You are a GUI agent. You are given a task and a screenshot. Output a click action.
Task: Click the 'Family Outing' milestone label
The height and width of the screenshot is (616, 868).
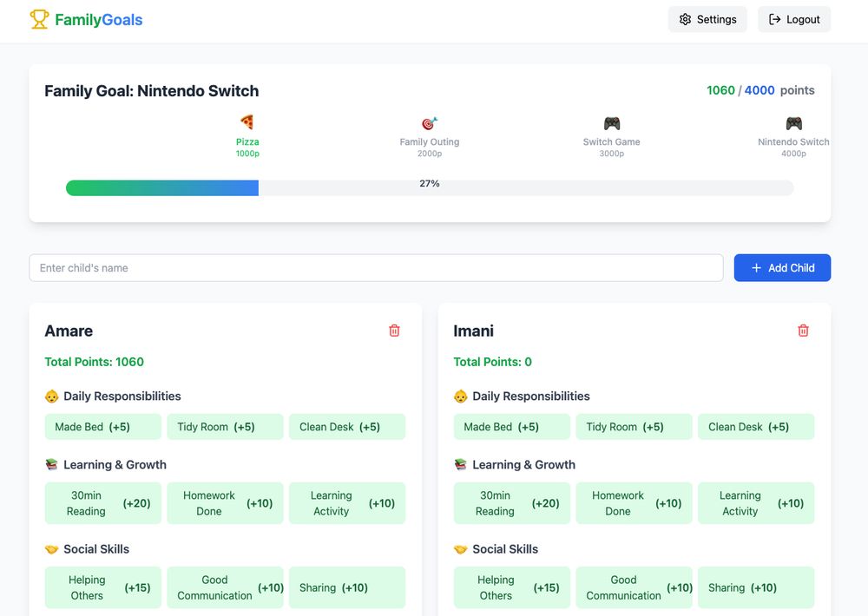click(430, 141)
